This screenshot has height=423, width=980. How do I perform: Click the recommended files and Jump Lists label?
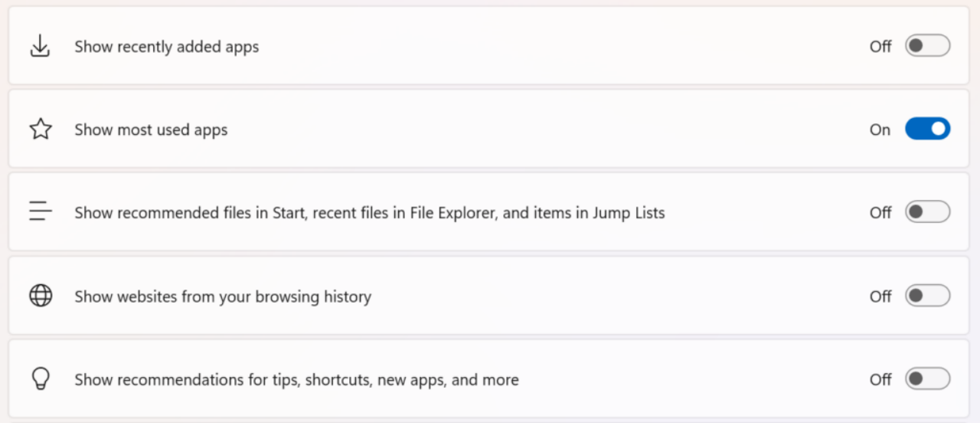(x=369, y=213)
